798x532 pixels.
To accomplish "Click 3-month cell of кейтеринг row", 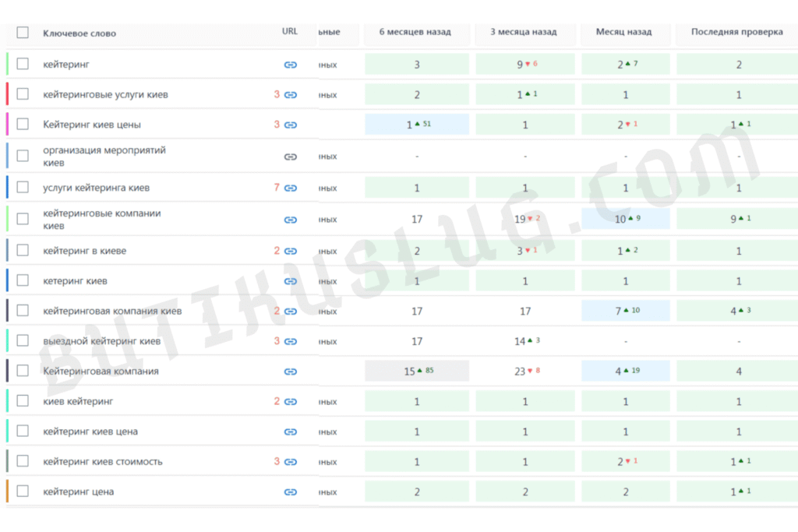I will (525, 64).
